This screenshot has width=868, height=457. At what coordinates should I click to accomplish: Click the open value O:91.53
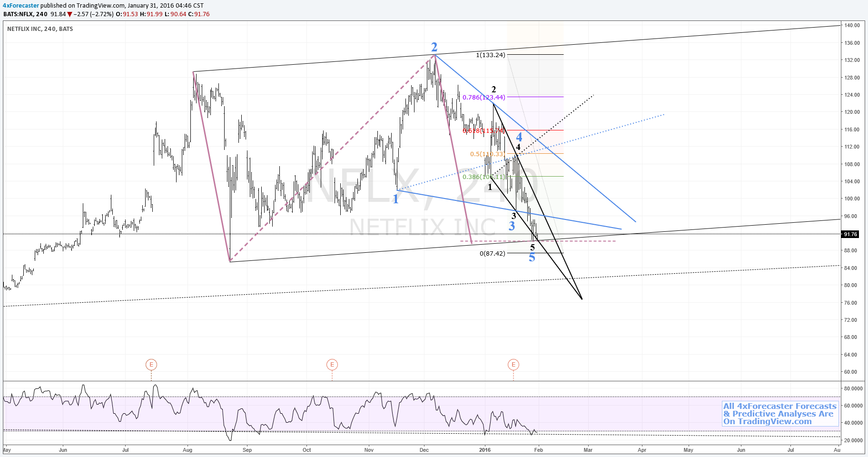click(127, 14)
